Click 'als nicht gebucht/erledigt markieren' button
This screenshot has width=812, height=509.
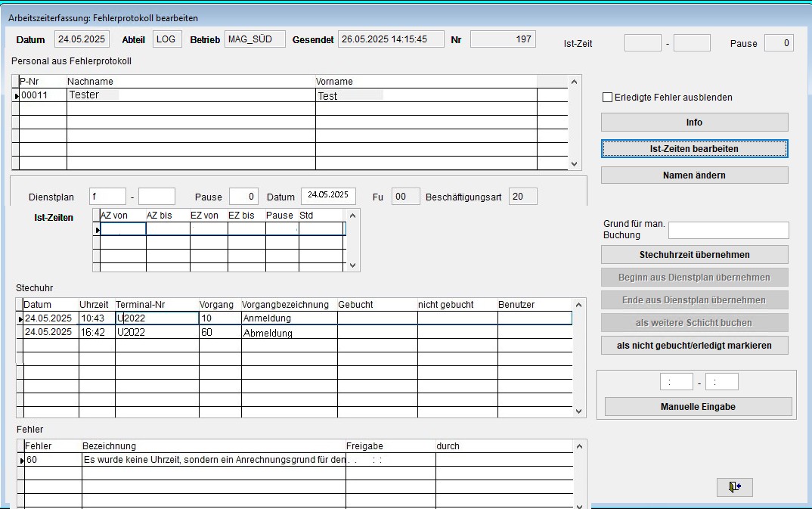click(695, 346)
